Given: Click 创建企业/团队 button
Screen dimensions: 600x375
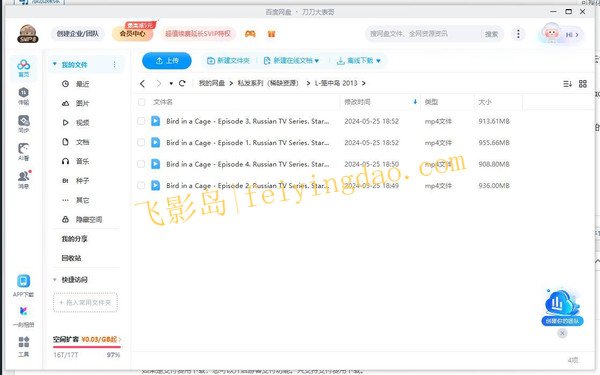Looking at the screenshot, I should click(x=78, y=34).
